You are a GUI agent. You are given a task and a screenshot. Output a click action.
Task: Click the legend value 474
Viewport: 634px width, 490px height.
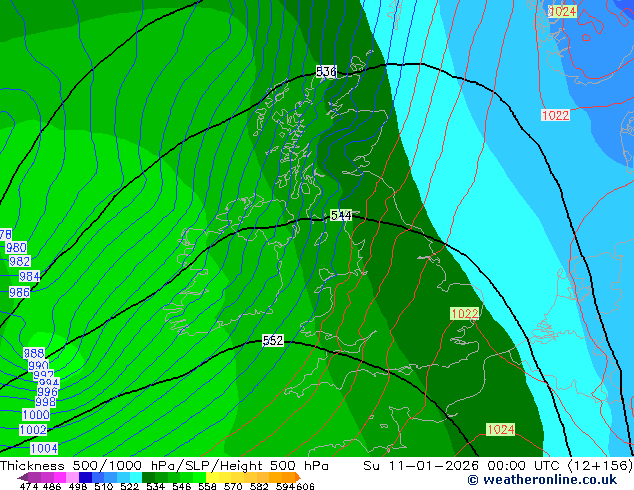click(x=29, y=486)
